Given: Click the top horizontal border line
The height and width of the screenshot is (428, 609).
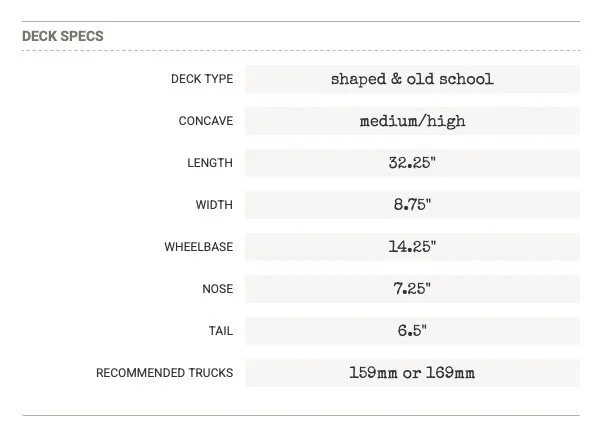Looking at the screenshot, I should click(x=301, y=21).
